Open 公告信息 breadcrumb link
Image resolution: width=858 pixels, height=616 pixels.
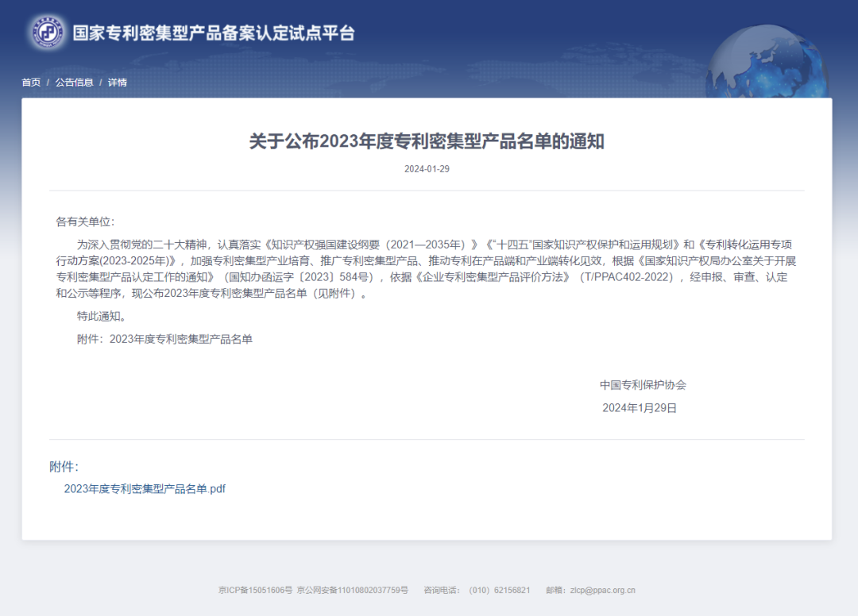74,83
